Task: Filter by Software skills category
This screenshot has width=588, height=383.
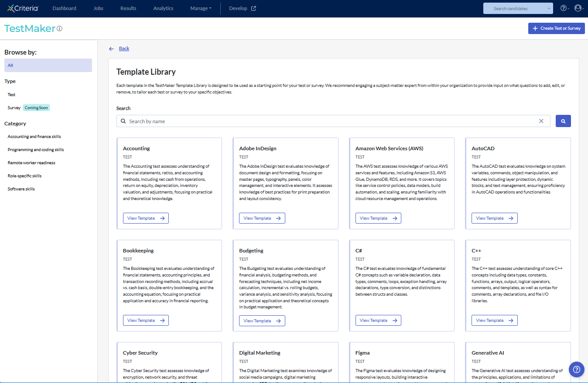Action: [21, 189]
